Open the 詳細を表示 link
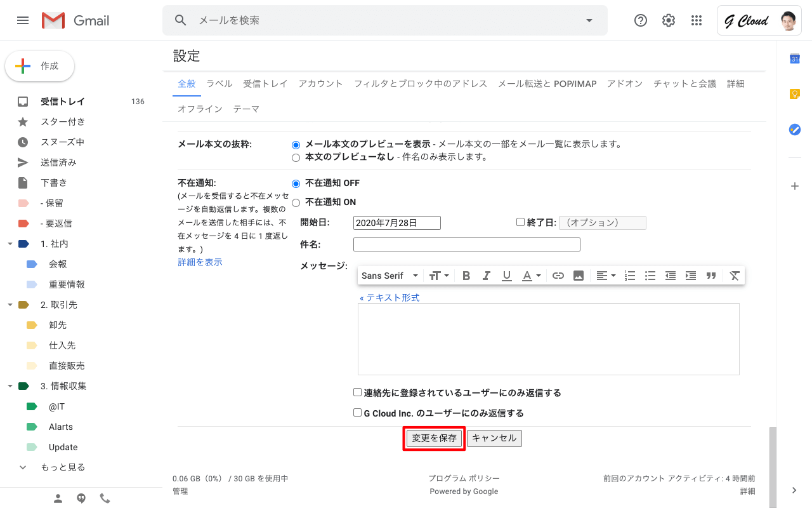812x508 pixels. [200, 262]
